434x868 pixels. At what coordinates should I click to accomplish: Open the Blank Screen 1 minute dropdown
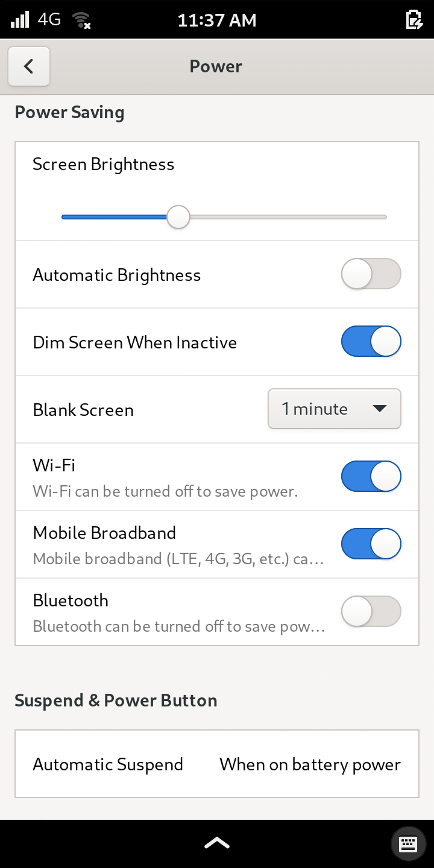click(335, 409)
